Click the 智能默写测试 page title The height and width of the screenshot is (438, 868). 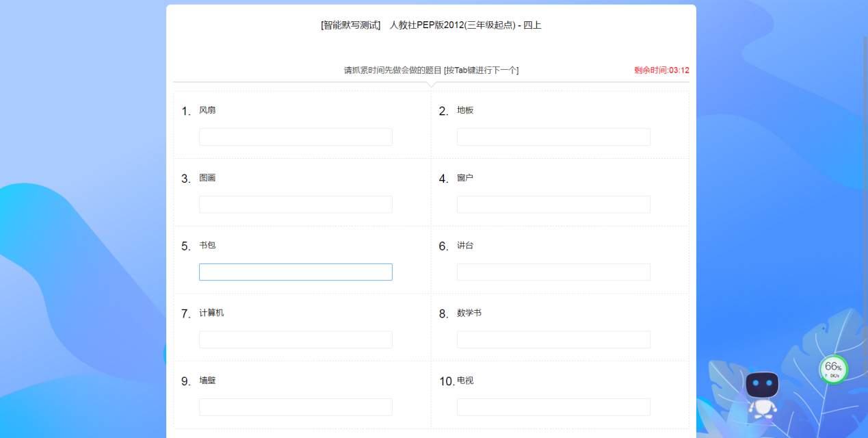tap(431, 25)
